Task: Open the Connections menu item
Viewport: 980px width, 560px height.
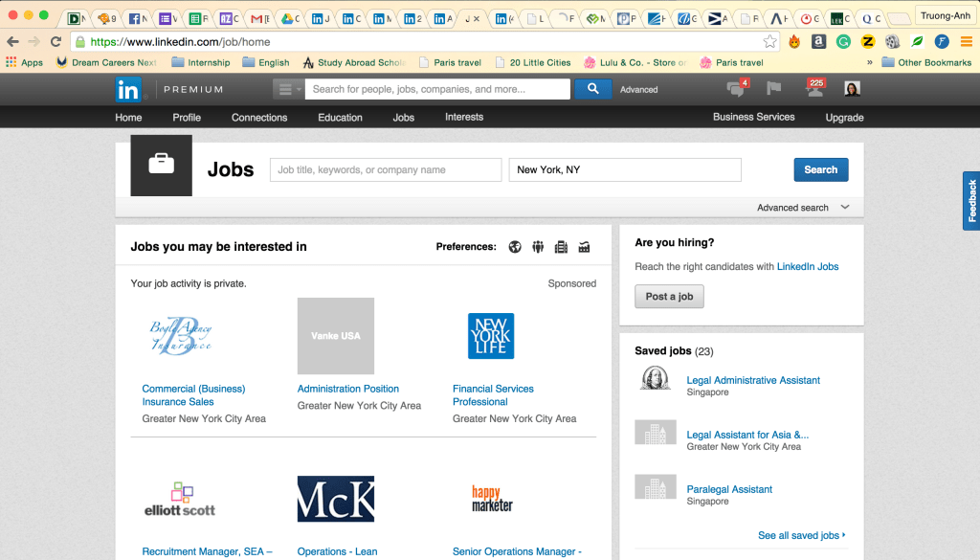Action: tap(259, 118)
